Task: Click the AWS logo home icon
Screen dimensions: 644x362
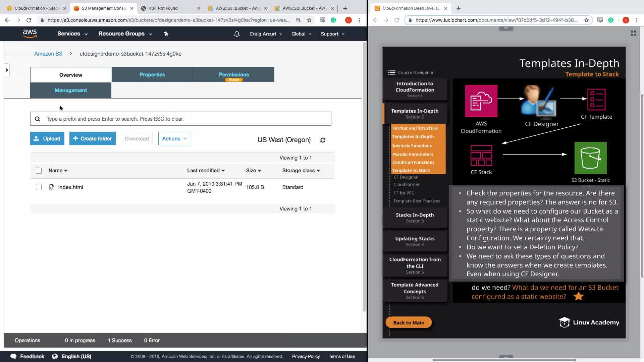Action: pyautogui.click(x=30, y=34)
